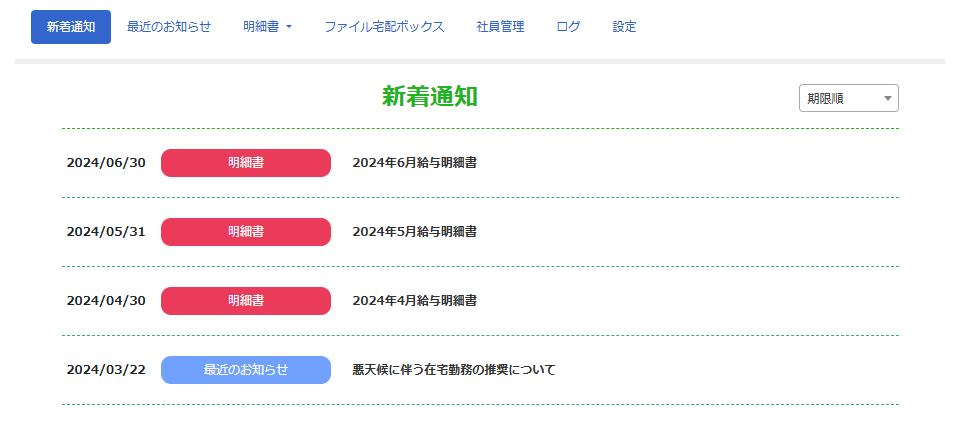Screen dimensions: 960x430
Task: Click the caret arrow beside 明細書
Action: point(289,27)
